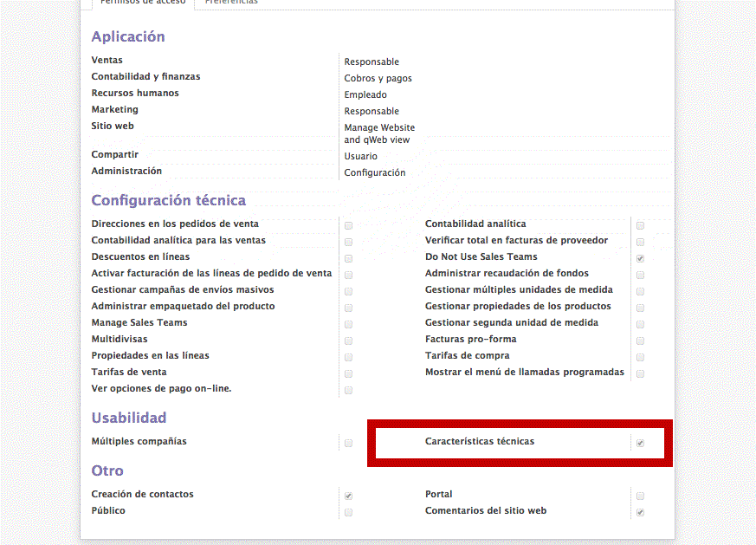This screenshot has width=756, height=545.
Task: Enable the Portal checkbox
Action: pyautogui.click(x=640, y=496)
